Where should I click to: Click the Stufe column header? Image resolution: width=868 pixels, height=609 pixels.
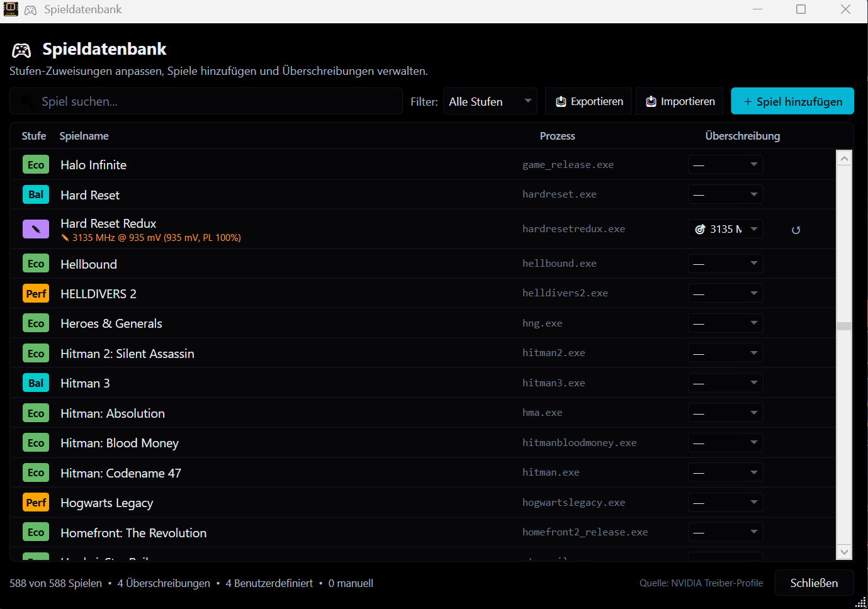(33, 136)
